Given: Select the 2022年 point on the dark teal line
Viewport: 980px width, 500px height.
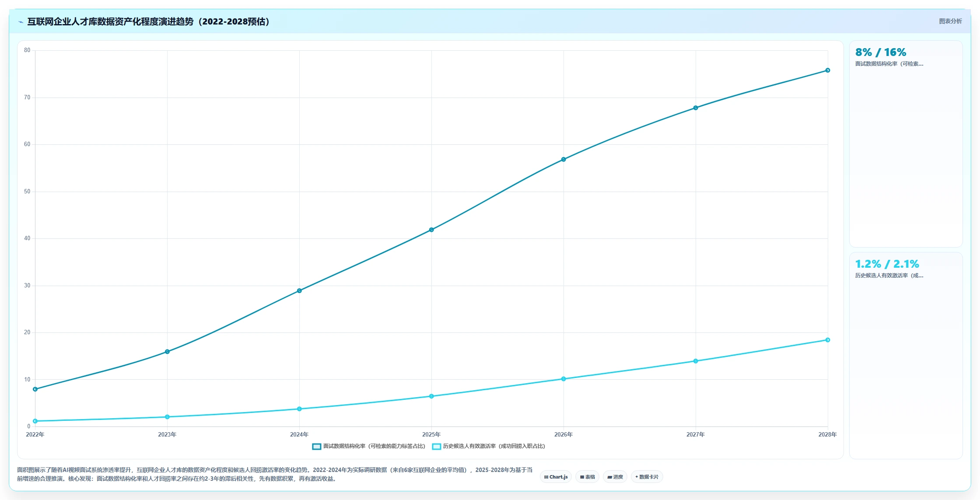Looking at the screenshot, I should point(35,389).
